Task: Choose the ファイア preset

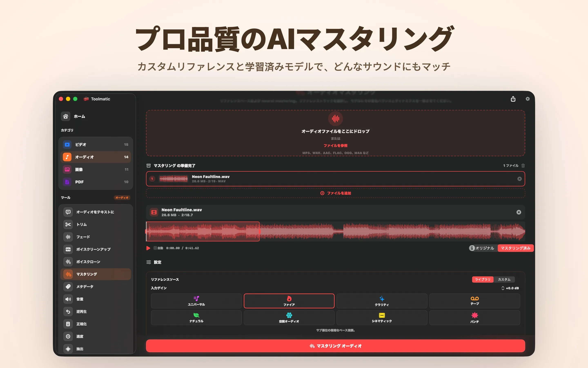Action: [289, 301]
